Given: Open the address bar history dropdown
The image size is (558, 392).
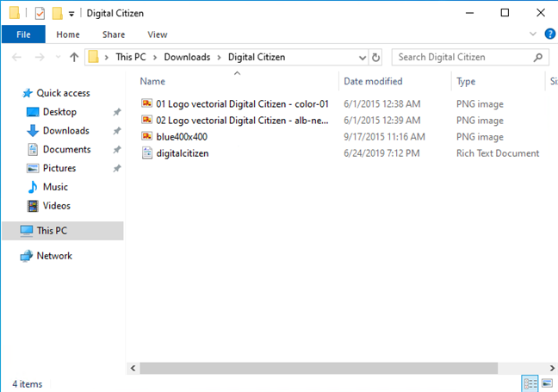Looking at the screenshot, I should pyautogui.click(x=362, y=58).
